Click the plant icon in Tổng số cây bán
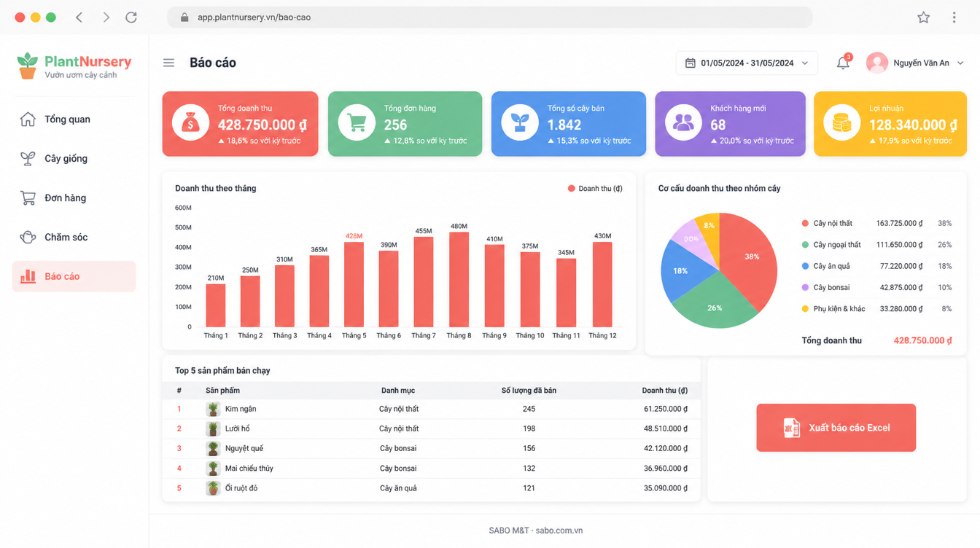The image size is (980, 548). pyautogui.click(x=520, y=123)
